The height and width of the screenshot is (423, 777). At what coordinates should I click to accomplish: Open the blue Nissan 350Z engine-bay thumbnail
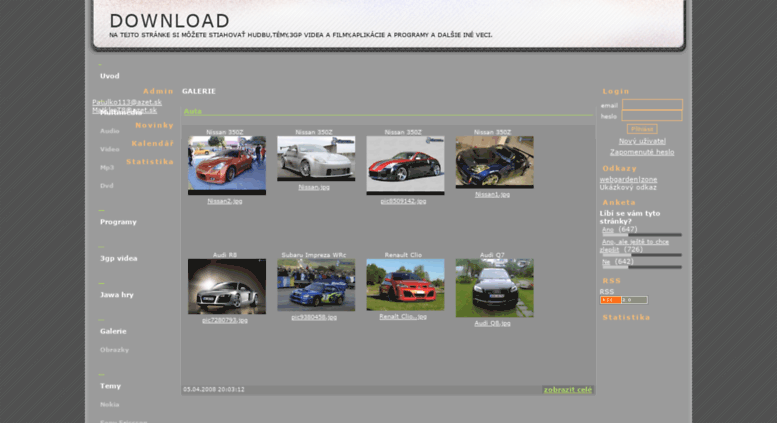[494, 162]
